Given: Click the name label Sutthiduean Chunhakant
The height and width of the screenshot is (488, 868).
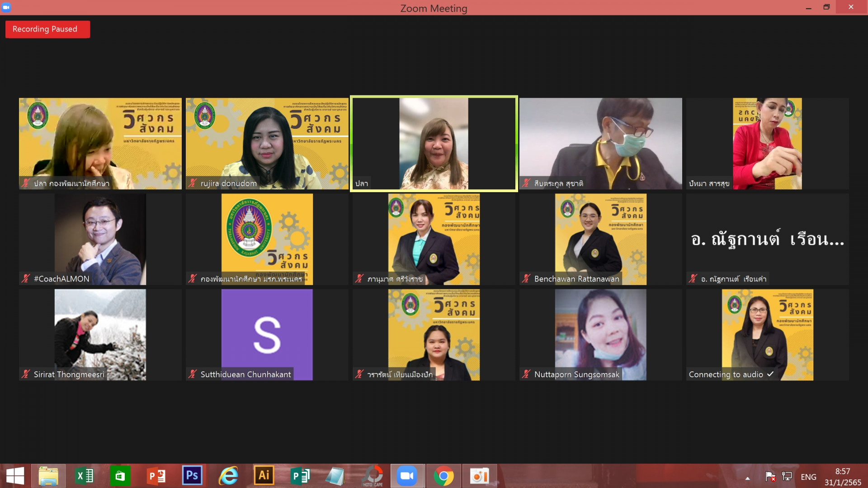Looking at the screenshot, I should click(246, 375).
